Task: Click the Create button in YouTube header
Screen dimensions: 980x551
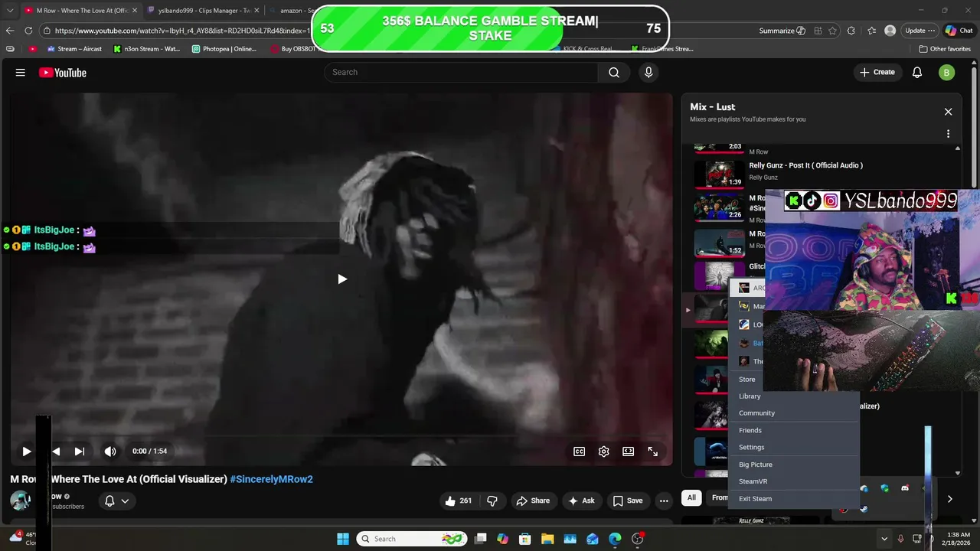Action: click(x=877, y=72)
